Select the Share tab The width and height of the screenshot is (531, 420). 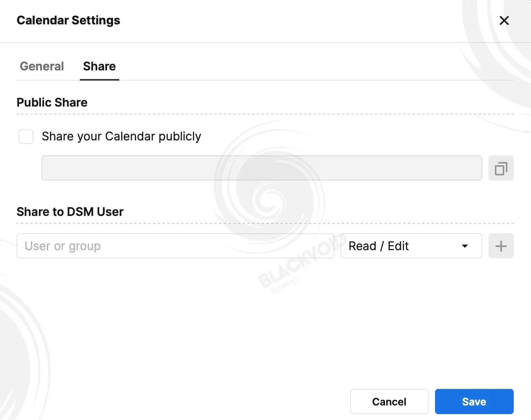99,66
